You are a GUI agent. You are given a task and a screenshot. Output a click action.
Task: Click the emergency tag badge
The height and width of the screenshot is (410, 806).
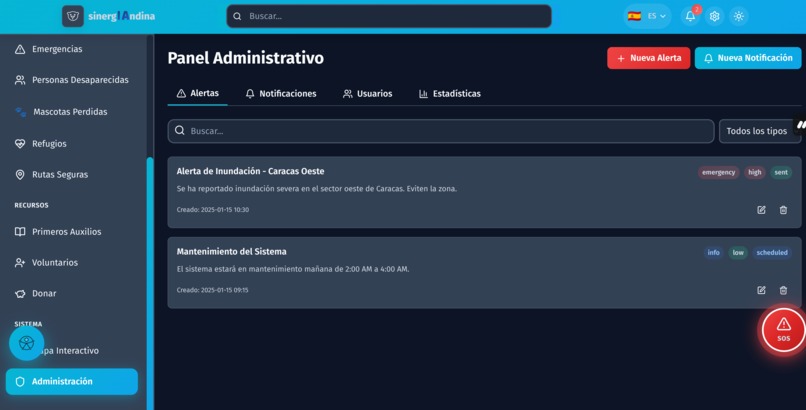(x=719, y=172)
